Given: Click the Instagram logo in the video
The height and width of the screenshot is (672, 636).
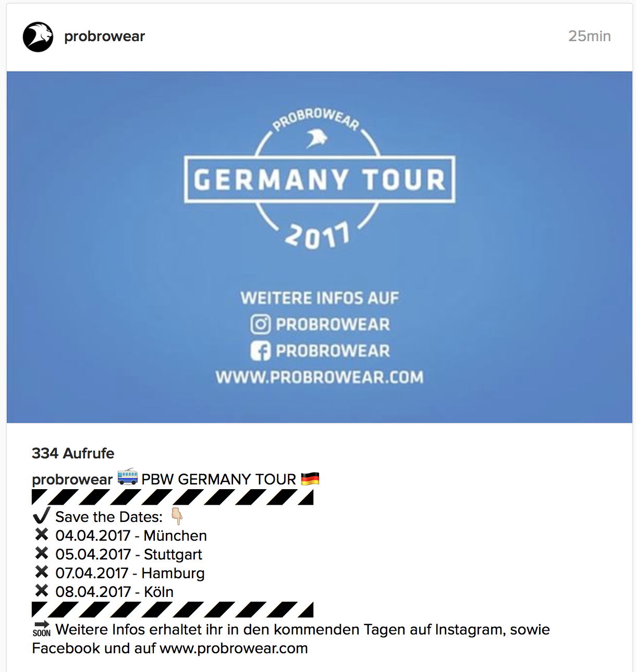Looking at the screenshot, I should point(260,324).
